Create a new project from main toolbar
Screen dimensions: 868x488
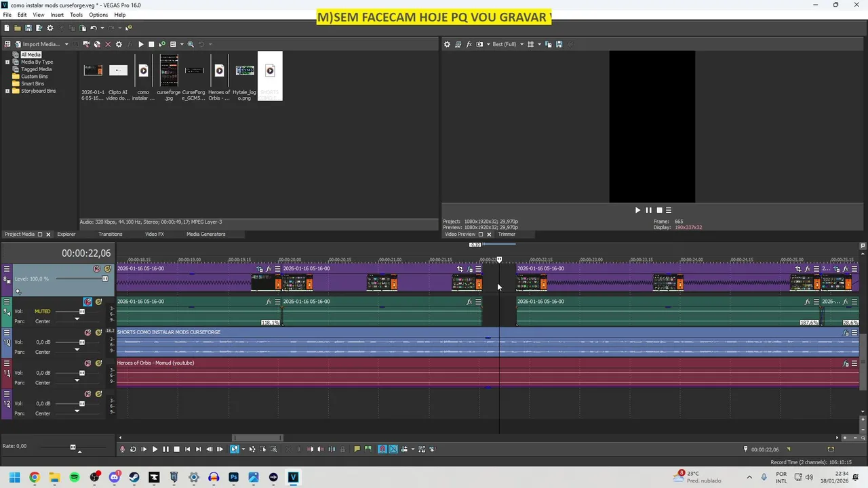7,28
